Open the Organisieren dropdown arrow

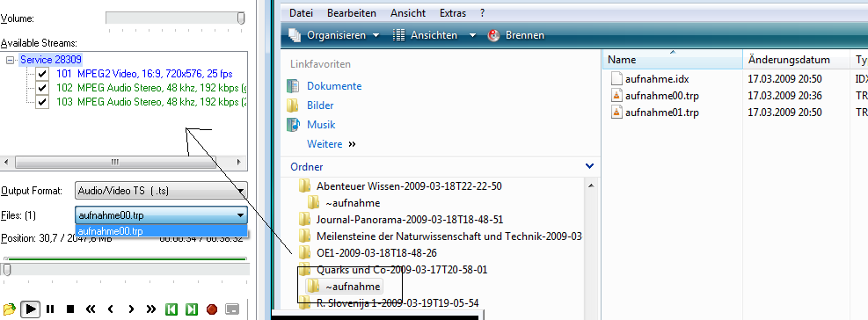[x=376, y=35]
